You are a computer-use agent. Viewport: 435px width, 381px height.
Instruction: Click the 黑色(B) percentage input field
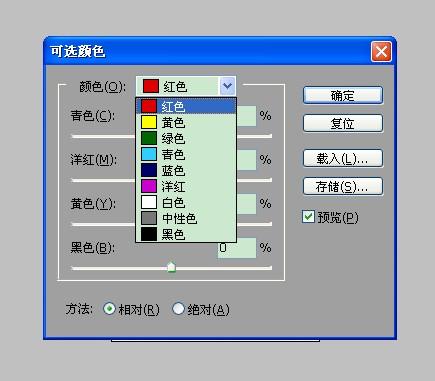tap(237, 248)
